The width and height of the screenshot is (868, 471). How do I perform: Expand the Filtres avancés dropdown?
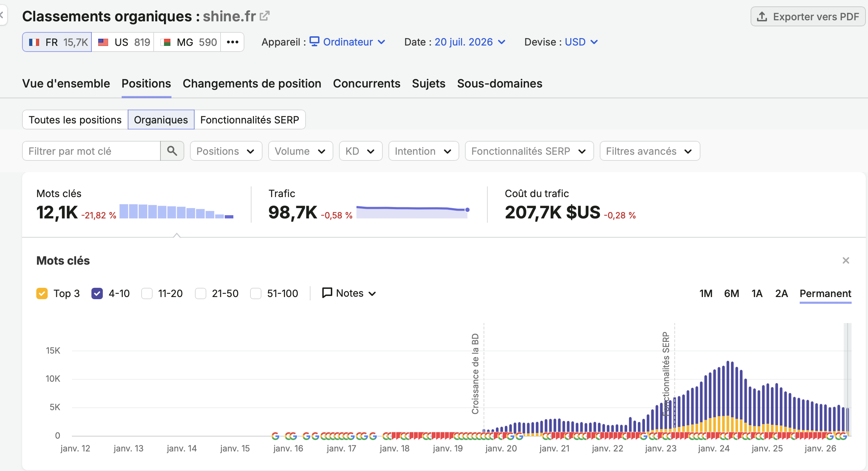(x=650, y=151)
